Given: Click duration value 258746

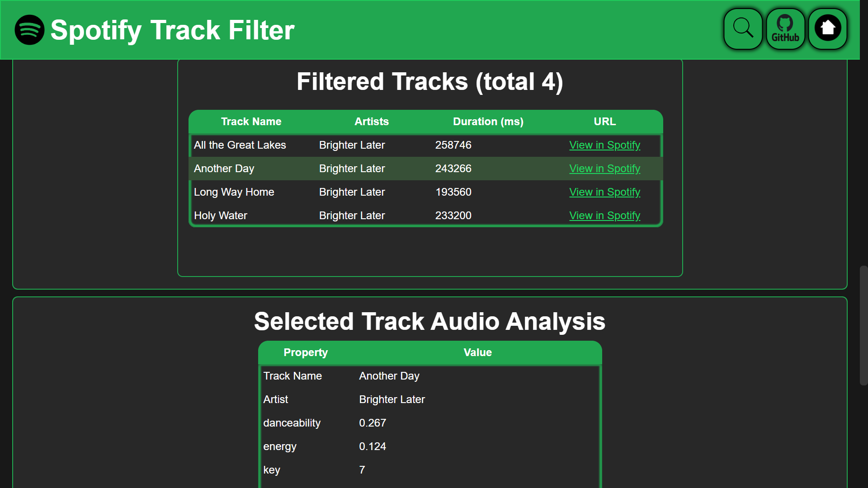Looking at the screenshot, I should tap(453, 145).
